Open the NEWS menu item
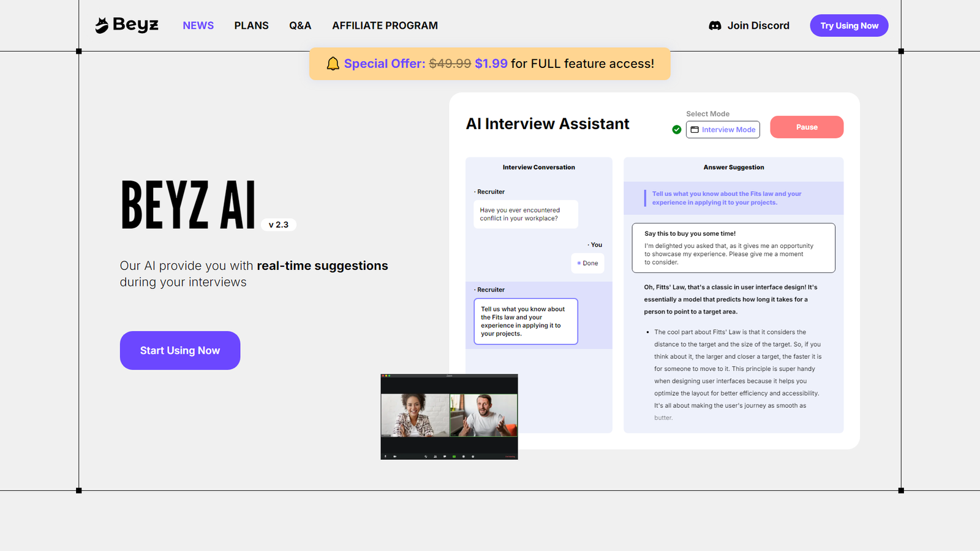The image size is (980, 551). (x=198, y=26)
